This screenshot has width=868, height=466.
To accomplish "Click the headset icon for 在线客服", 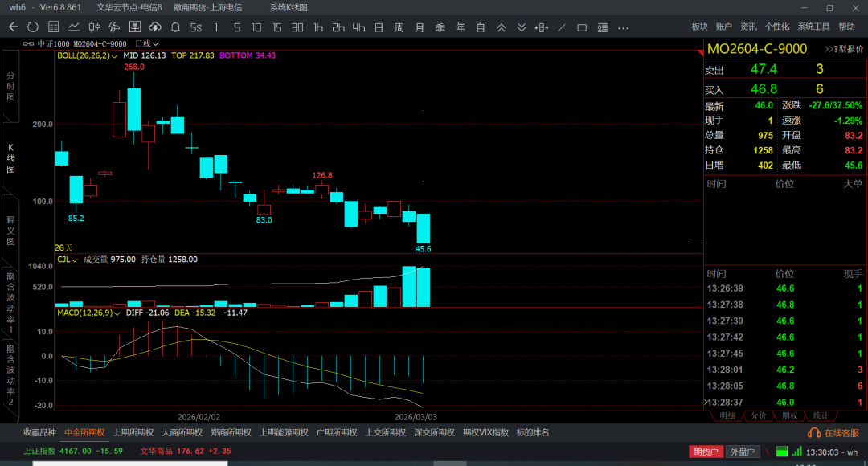I will (813, 433).
